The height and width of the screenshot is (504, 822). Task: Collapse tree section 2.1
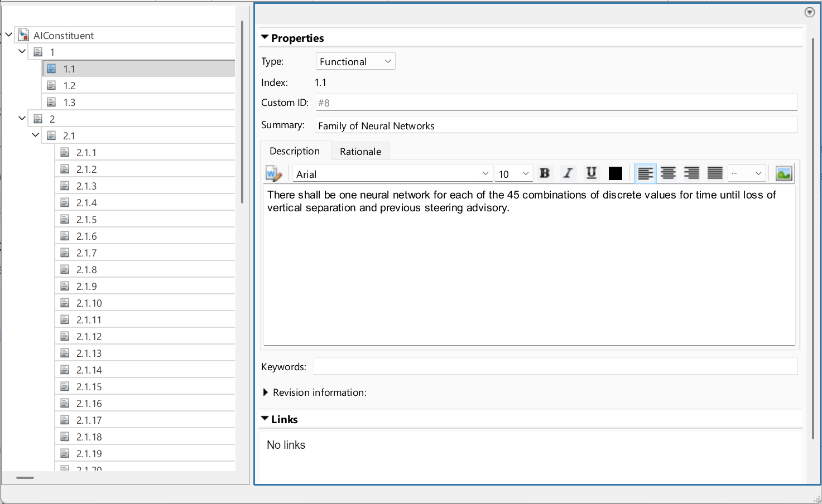[x=35, y=135]
